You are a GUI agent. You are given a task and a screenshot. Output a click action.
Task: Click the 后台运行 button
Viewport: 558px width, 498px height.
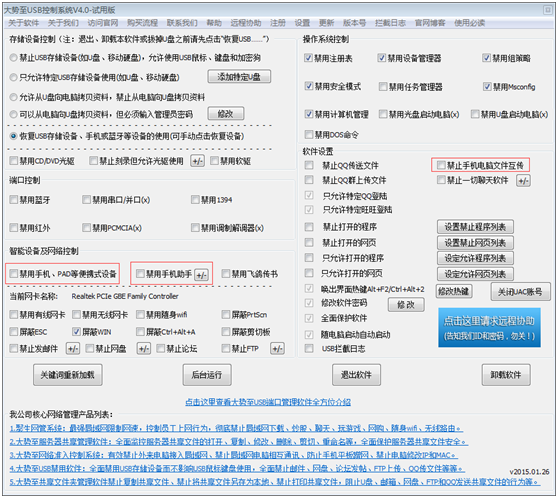coord(207,375)
